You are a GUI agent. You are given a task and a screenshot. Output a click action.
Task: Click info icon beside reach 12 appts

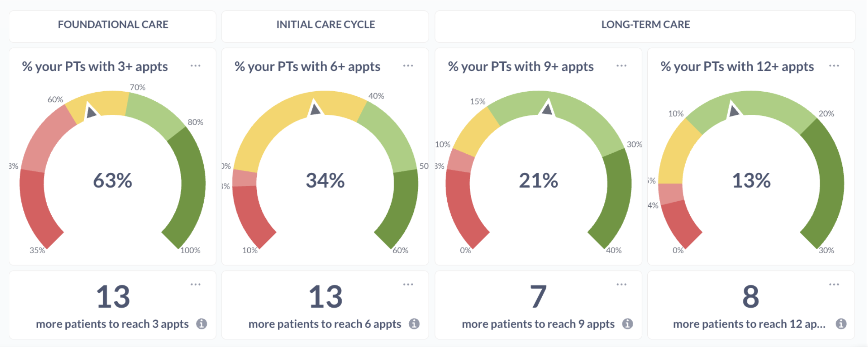point(841,324)
